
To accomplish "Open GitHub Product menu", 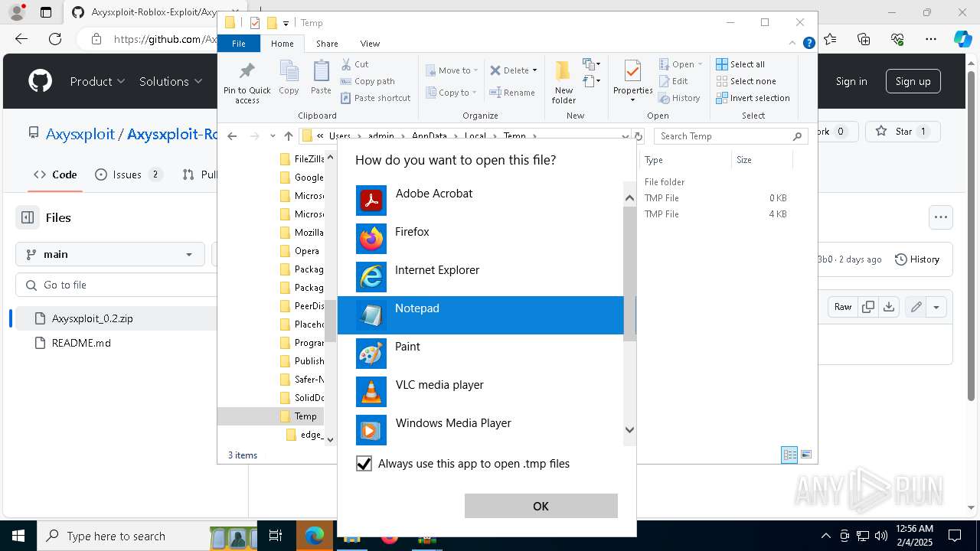I will [97, 81].
